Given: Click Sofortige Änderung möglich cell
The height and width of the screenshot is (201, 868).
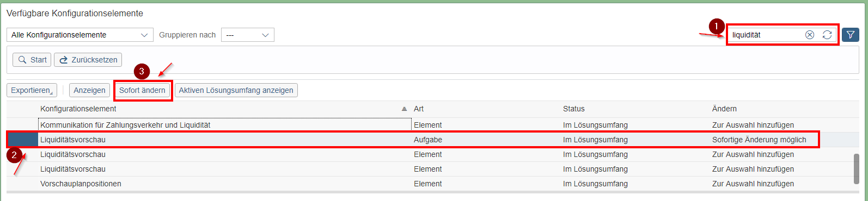Looking at the screenshot, I should (759, 140).
